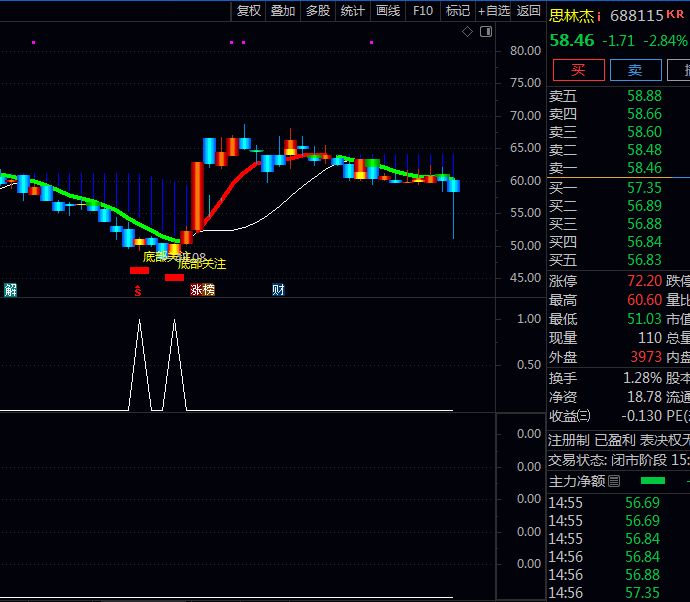Click the 1.00 indicator axis label
Screen dimensions: 690x602
click(529, 319)
